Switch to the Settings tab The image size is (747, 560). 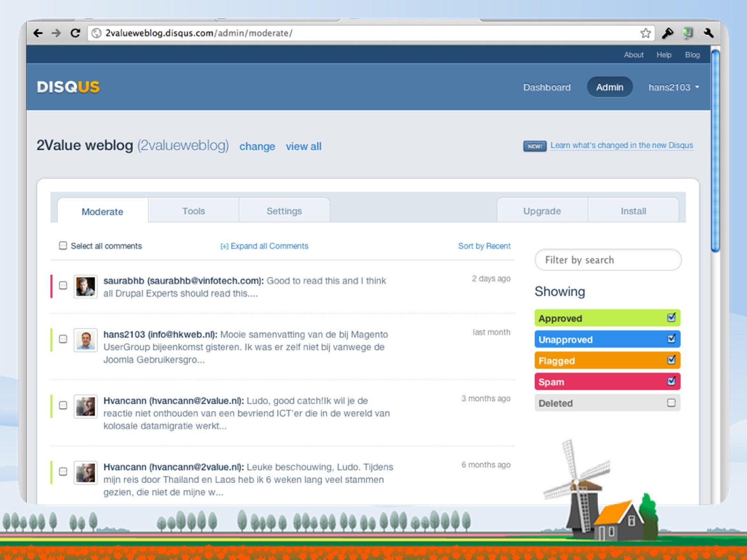(x=284, y=210)
